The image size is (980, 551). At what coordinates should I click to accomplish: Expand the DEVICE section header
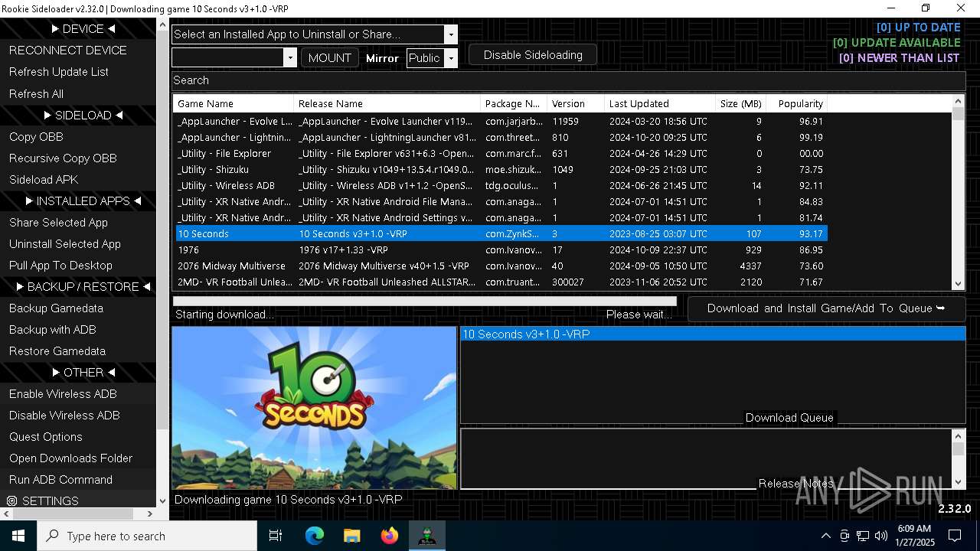(x=83, y=29)
